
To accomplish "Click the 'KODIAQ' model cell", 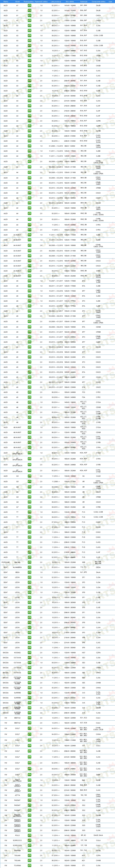I will [x=17, y=653].
